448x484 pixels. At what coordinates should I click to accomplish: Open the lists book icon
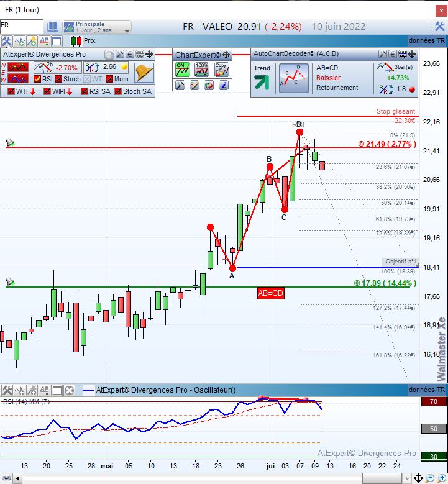point(53,27)
